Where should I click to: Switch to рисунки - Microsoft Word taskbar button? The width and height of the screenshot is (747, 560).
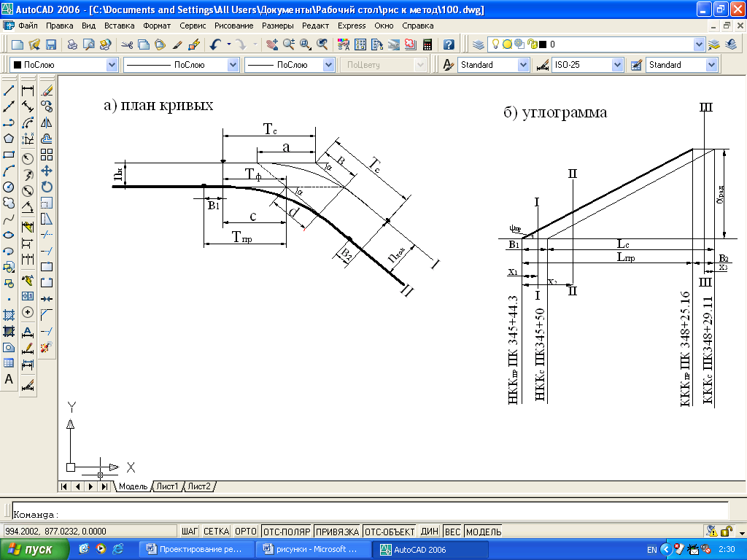click(x=313, y=549)
